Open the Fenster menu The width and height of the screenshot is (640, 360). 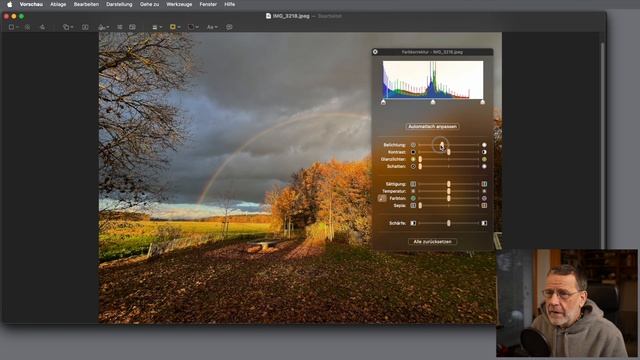[x=208, y=4]
